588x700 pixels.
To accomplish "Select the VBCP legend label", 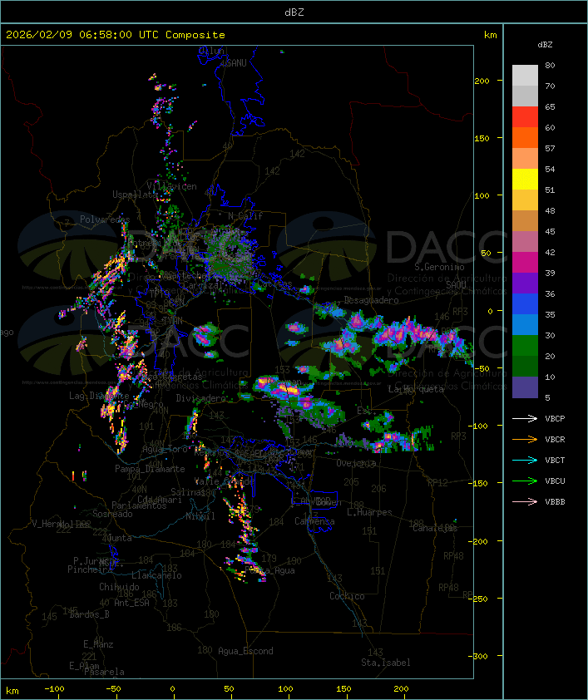I will [x=555, y=419].
